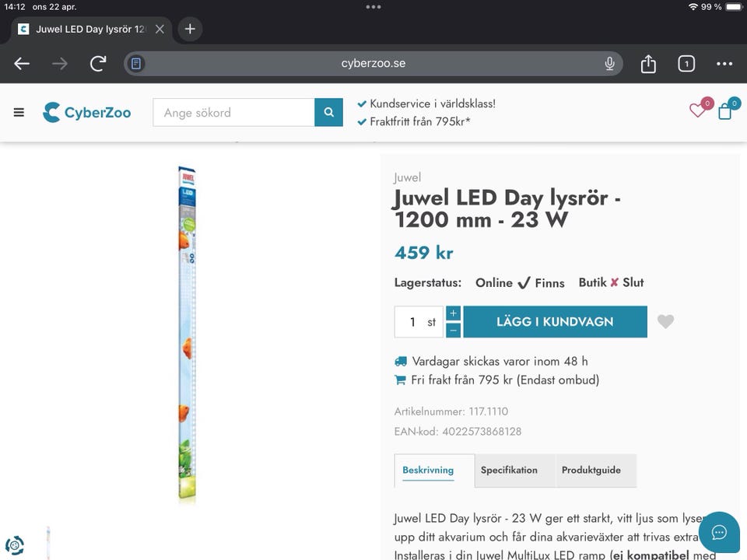
Task: Decrease quantity with the minus button
Action: [454, 330]
